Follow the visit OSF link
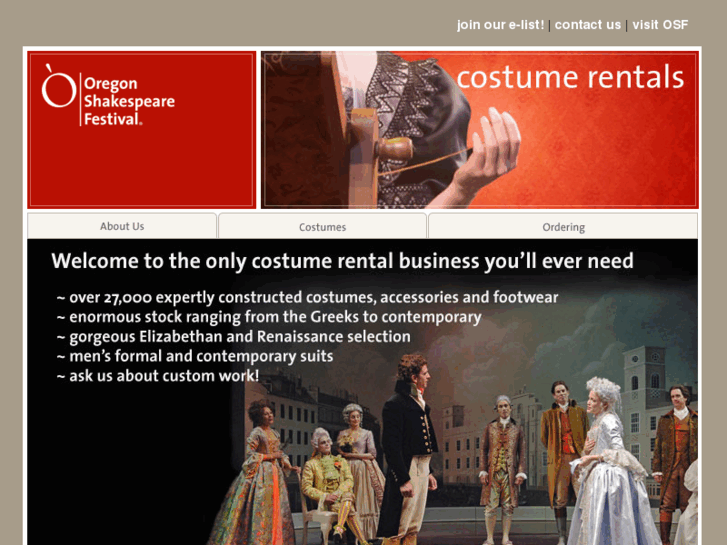Viewport: 727px width, 545px height. tap(660, 25)
